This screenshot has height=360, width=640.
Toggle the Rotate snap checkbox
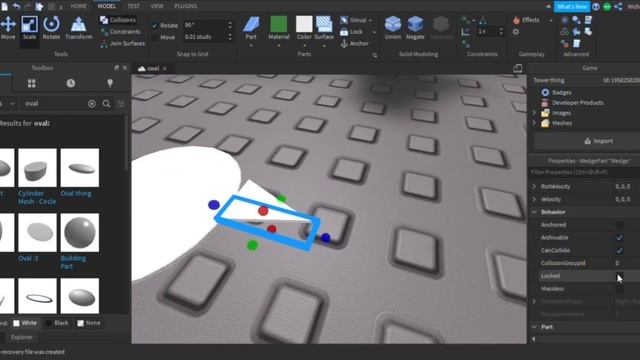(x=154, y=25)
